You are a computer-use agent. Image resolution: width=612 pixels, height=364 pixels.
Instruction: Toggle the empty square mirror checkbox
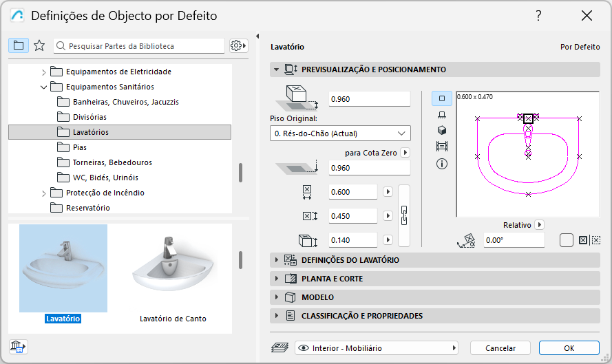click(567, 240)
